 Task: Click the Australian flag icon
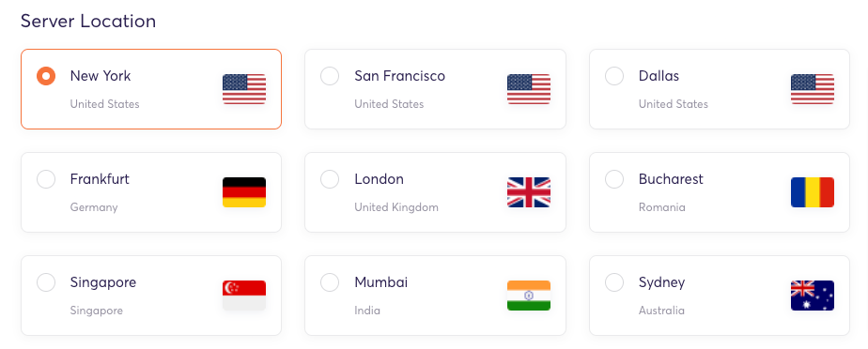pos(813,296)
